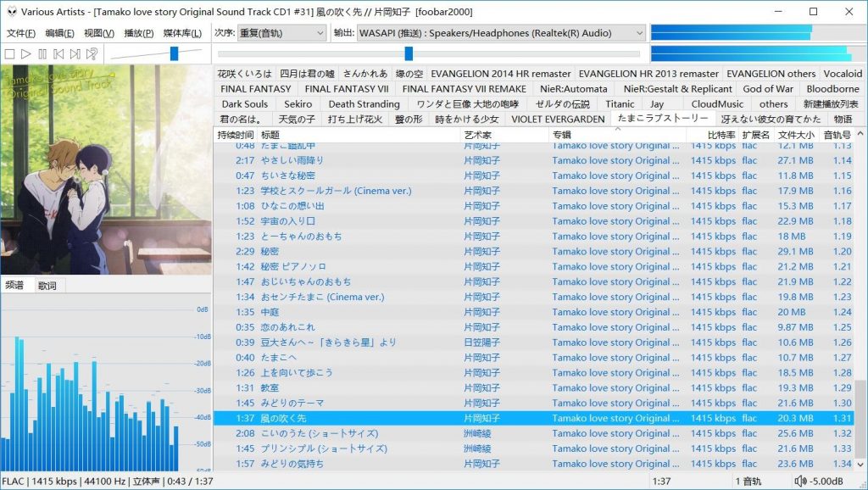Sort by the 音轨号 column header
Screen dimensions: 868x490
(837, 135)
